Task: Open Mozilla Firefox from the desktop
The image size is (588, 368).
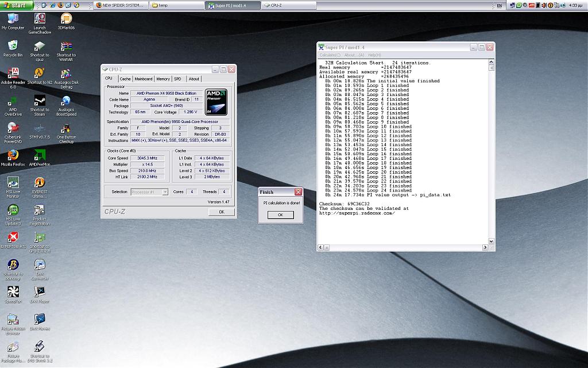Action: click(x=13, y=158)
